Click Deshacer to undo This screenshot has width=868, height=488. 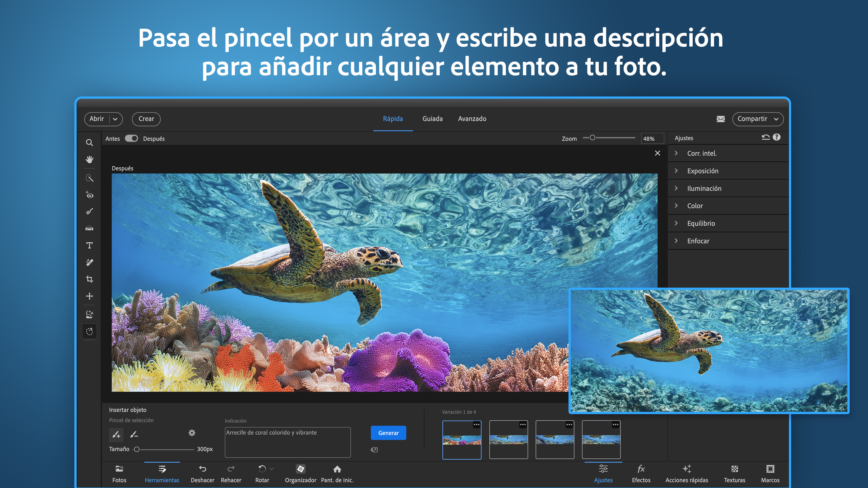coord(203,474)
